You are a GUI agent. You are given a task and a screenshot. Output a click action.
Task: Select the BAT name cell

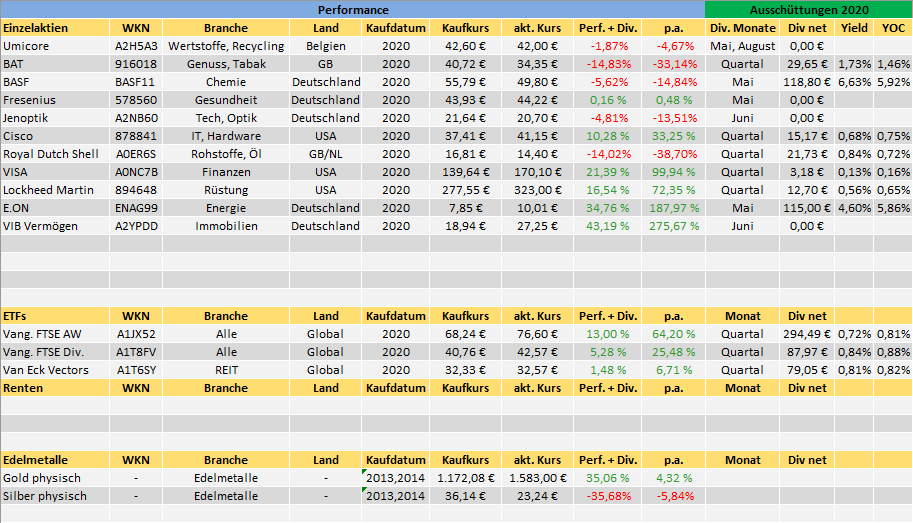click(55, 64)
